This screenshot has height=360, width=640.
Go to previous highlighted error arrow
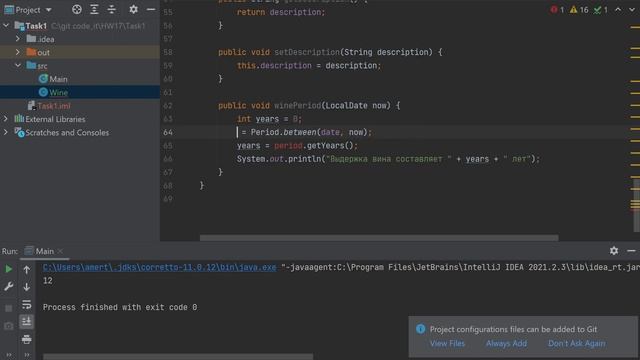tap(618, 9)
